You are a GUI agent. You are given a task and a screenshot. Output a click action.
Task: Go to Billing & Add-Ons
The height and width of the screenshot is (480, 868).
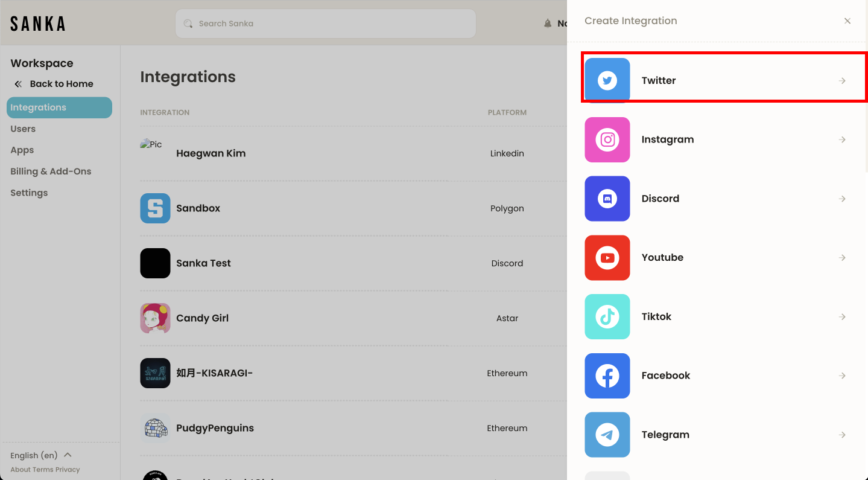(x=51, y=171)
